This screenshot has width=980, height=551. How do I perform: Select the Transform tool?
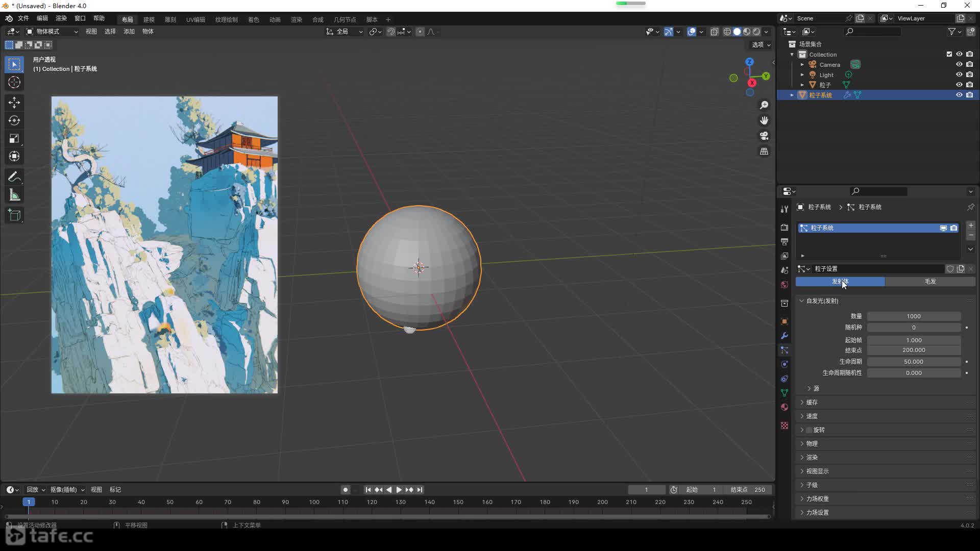14,156
